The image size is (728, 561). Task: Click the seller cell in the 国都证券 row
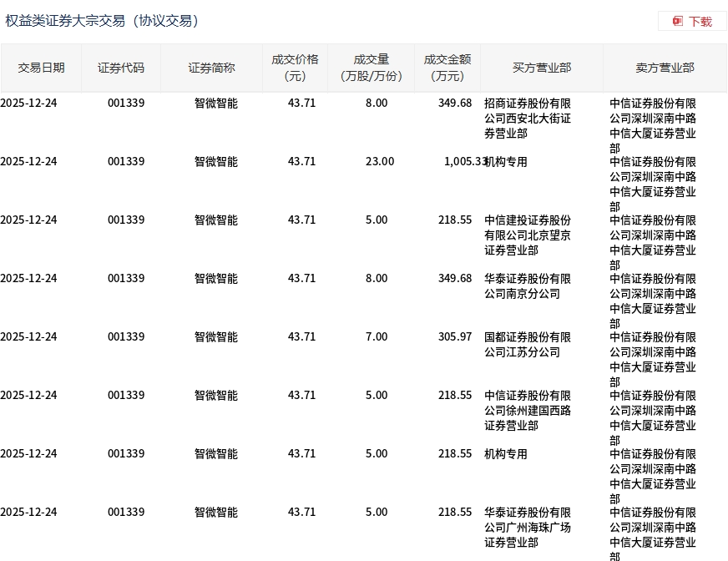(x=653, y=360)
